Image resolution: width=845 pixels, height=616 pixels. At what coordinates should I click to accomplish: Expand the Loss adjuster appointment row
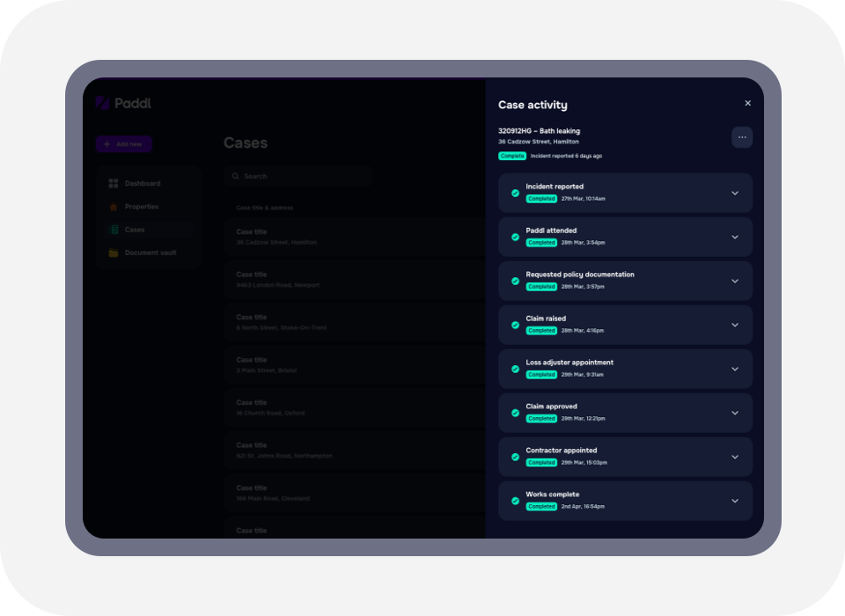click(735, 369)
